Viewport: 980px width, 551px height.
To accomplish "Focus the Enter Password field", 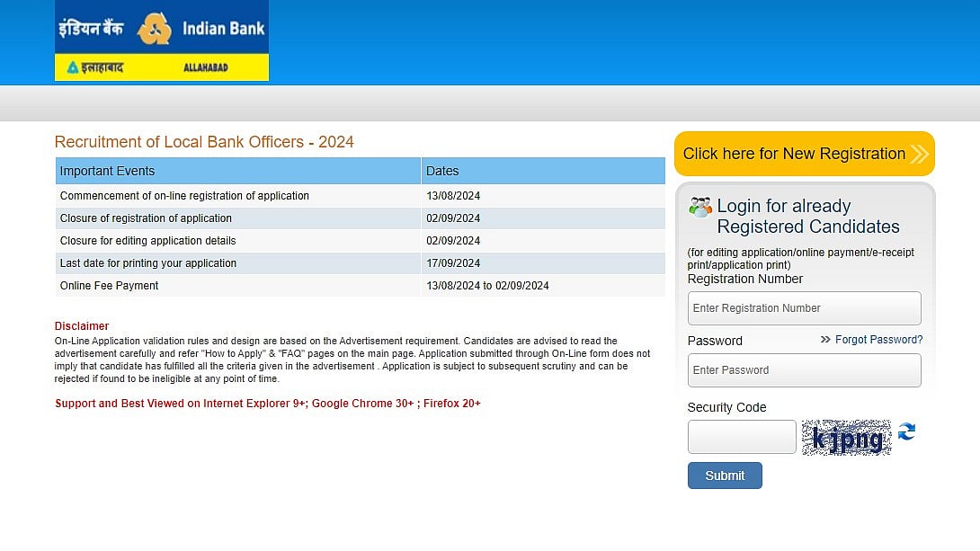I will [x=804, y=370].
